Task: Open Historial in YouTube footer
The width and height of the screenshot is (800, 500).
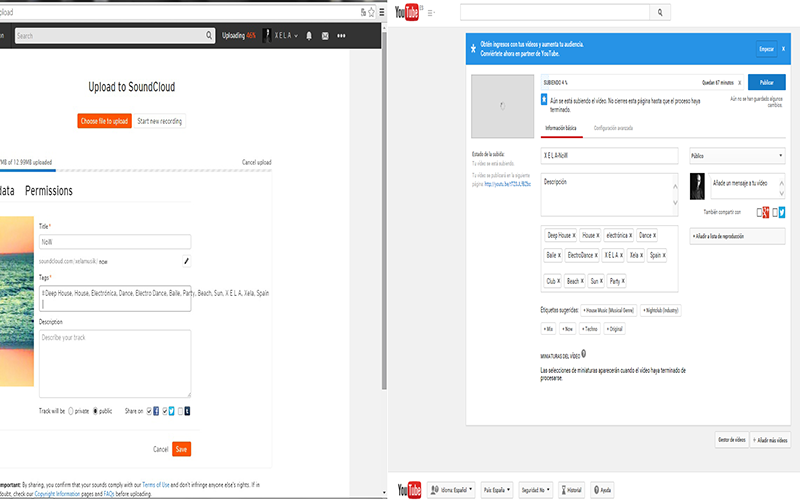Action: 571,490
